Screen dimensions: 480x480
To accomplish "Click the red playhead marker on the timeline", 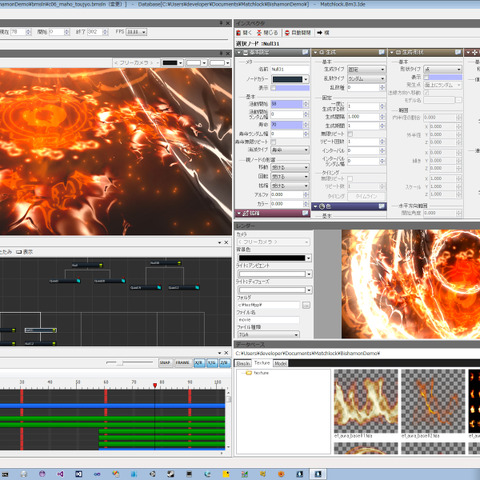I will [x=155, y=385].
